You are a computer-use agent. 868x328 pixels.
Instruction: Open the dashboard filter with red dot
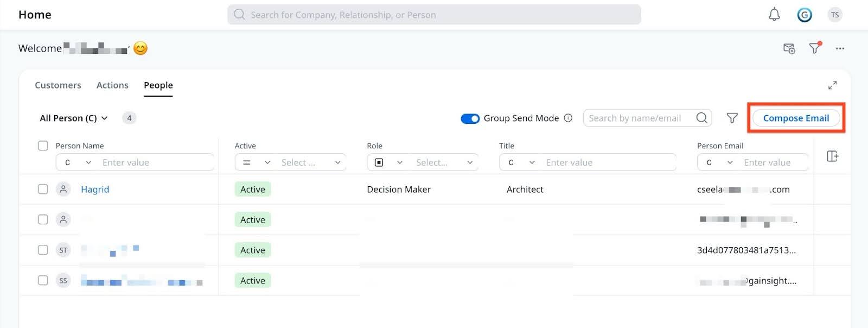point(815,48)
